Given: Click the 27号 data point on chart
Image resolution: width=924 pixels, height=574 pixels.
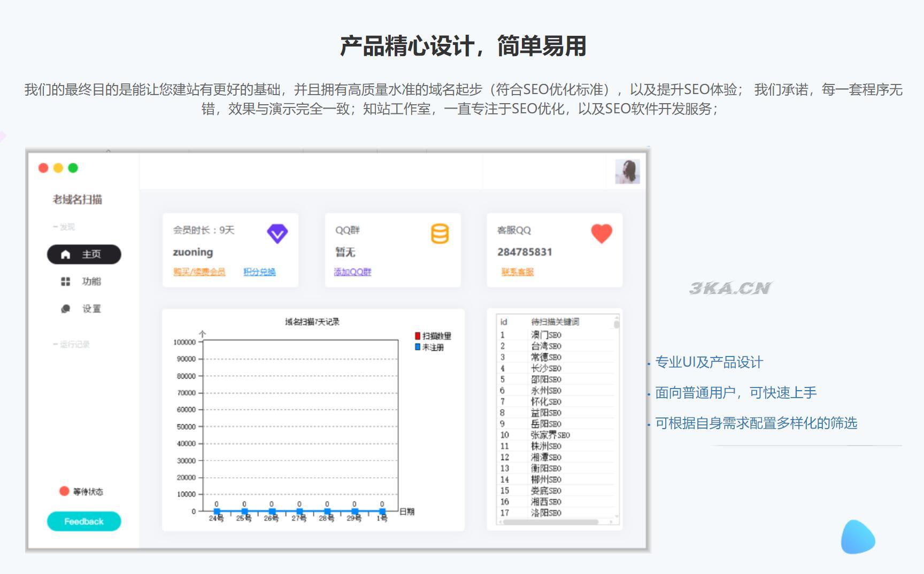Looking at the screenshot, I should coord(299,511).
